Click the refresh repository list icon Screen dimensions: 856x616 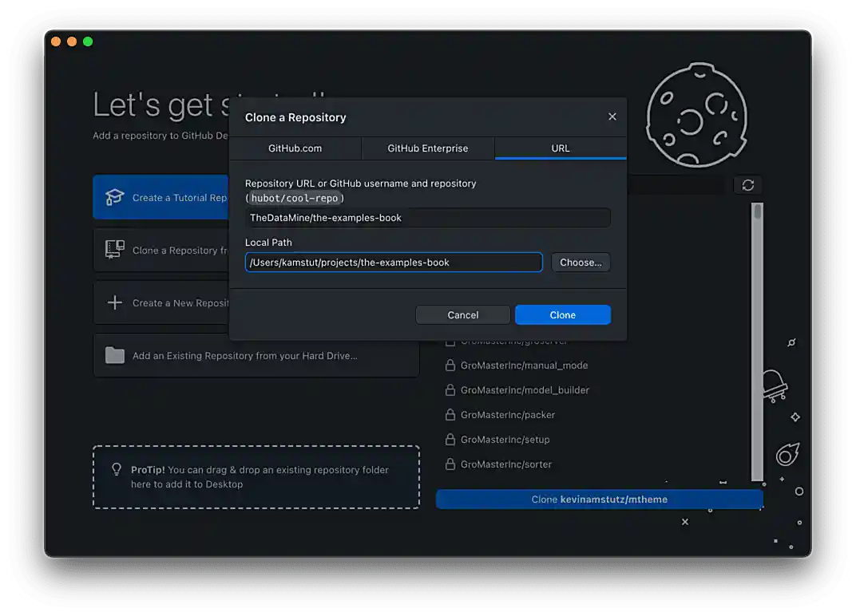[x=747, y=185]
